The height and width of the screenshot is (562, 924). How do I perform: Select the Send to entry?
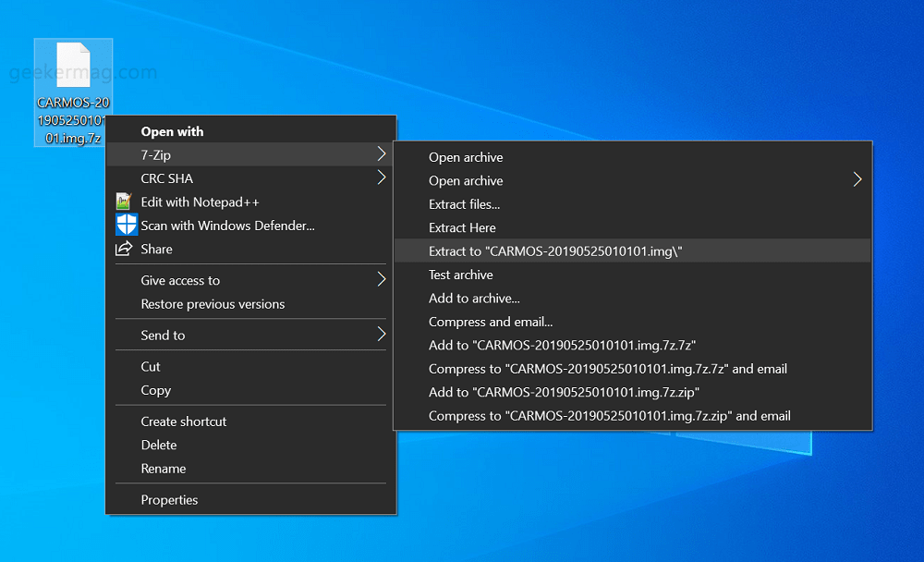pos(251,335)
